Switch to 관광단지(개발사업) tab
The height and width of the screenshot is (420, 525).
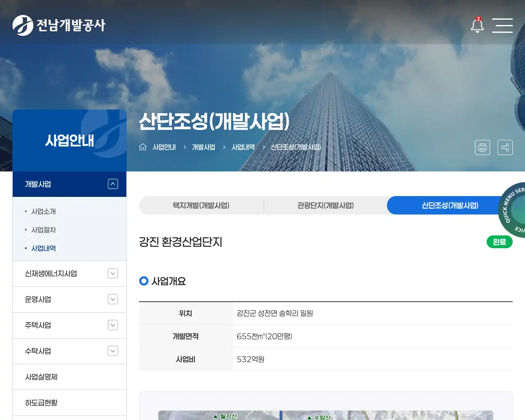326,205
